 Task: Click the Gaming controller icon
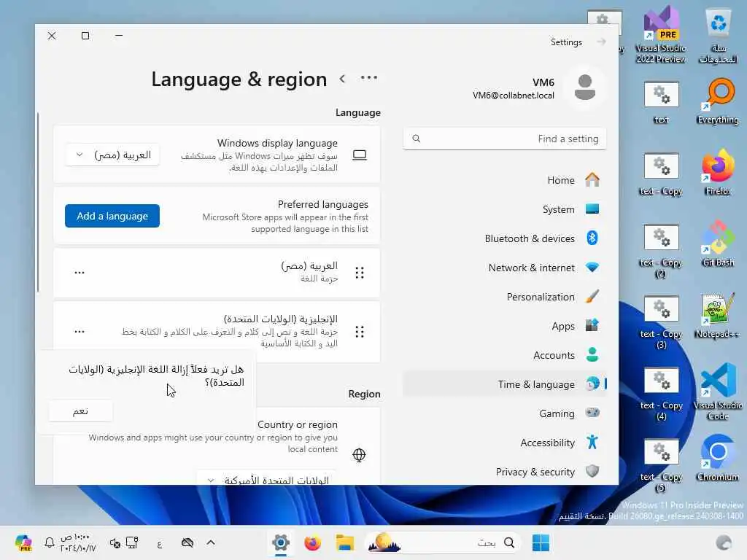click(592, 413)
